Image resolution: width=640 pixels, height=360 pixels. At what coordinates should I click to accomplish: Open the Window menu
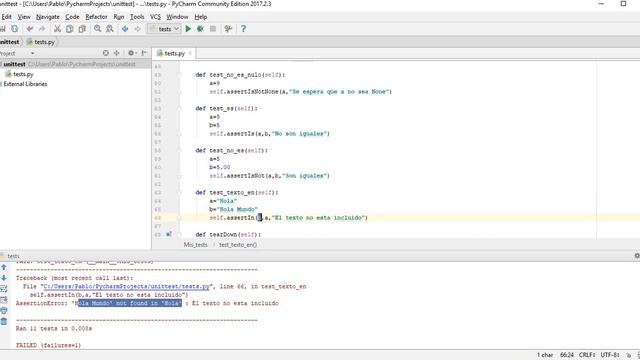click(177, 17)
